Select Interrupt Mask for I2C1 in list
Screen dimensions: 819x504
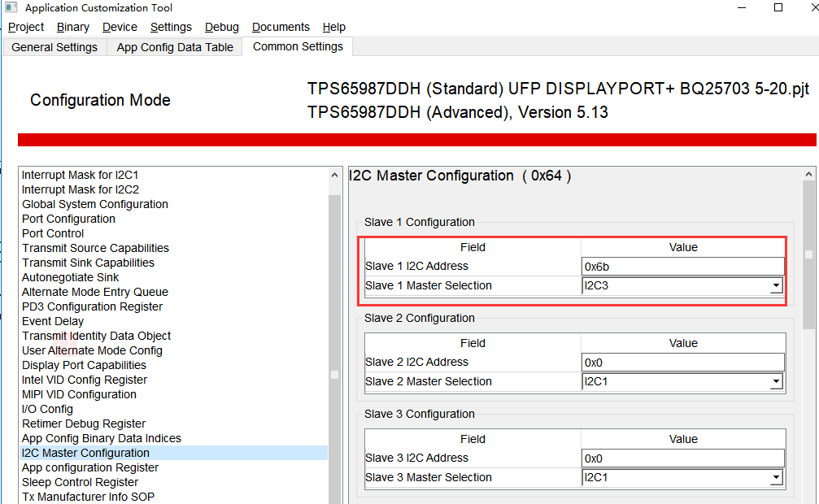173,175
